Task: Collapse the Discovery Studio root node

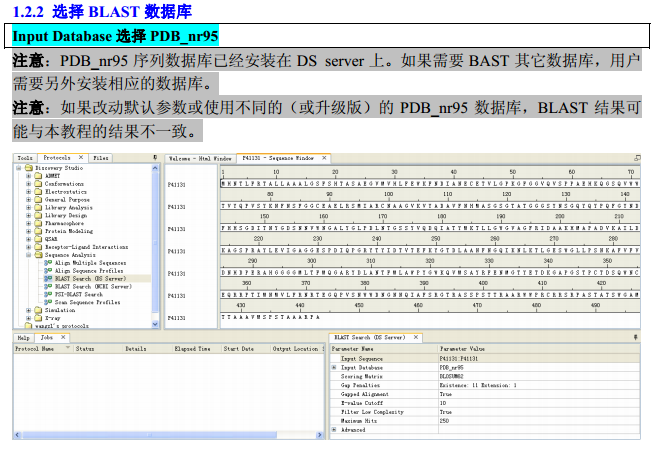Action: (18, 168)
